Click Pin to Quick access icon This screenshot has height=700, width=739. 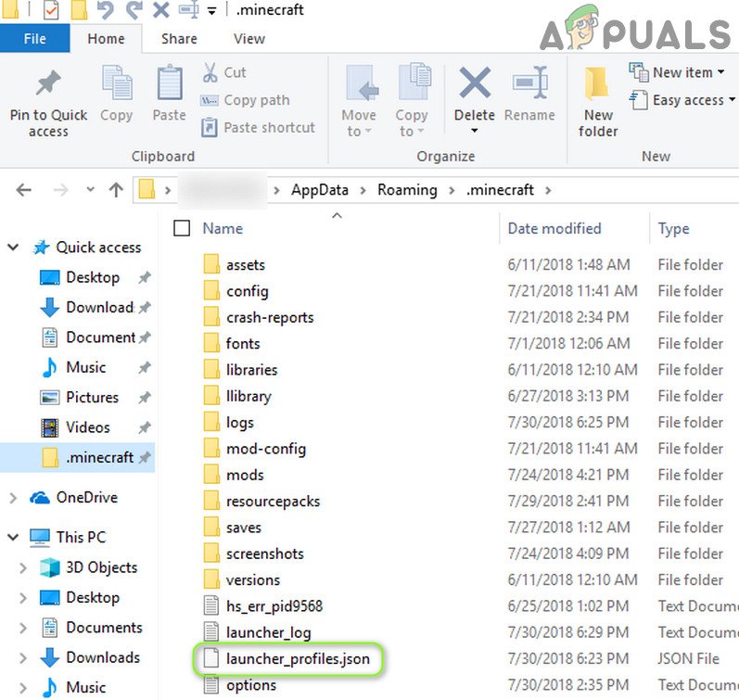pyautogui.click(x=48, y=83)
